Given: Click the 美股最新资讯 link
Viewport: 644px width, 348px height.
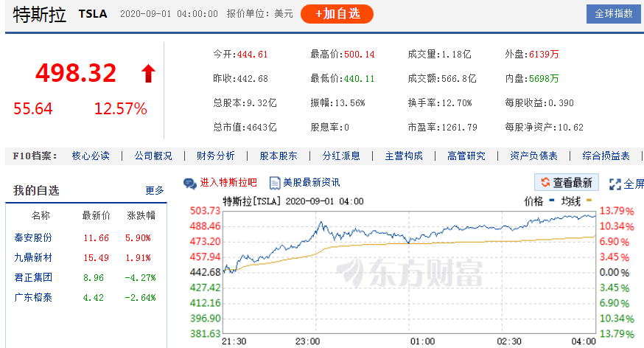Looking at the screenshot, I should 312,183.
